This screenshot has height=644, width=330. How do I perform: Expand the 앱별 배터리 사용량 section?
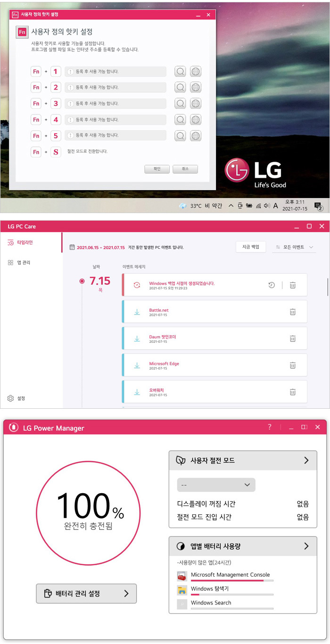306,546
